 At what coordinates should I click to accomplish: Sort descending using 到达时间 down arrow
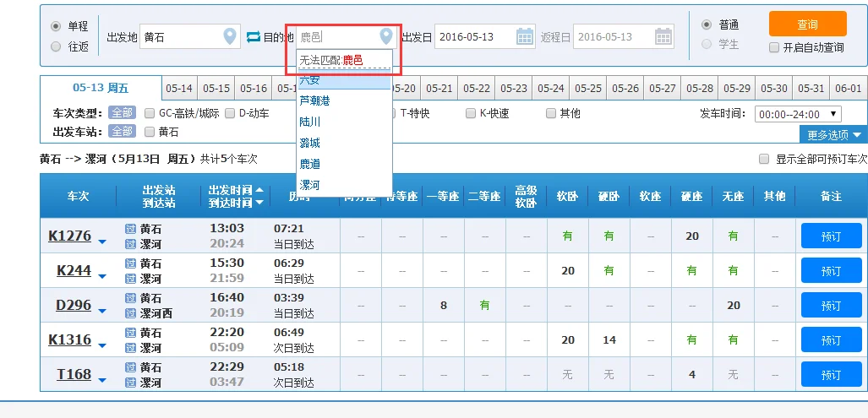pos(259,203)
